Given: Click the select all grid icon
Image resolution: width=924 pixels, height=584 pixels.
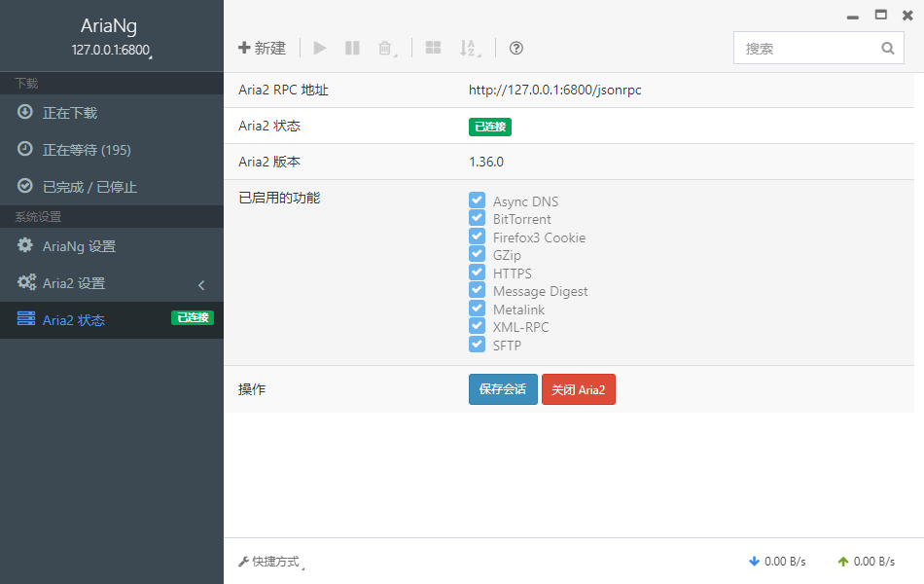Looking at the screenshot, I should click(434, 48).
